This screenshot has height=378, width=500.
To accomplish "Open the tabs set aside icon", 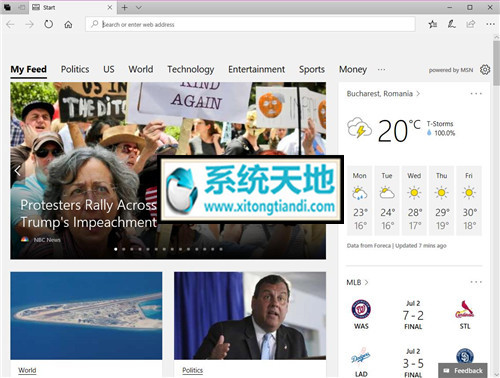I will (x=7, y=7).
